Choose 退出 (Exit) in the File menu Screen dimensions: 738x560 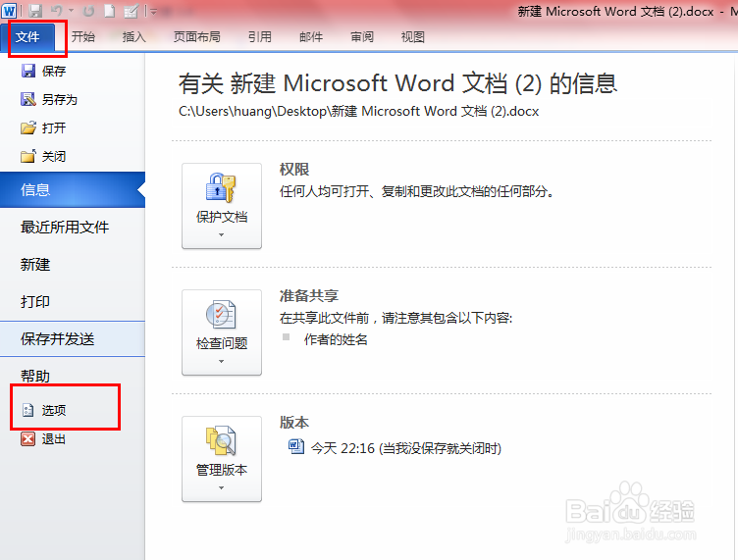point(54,438)
